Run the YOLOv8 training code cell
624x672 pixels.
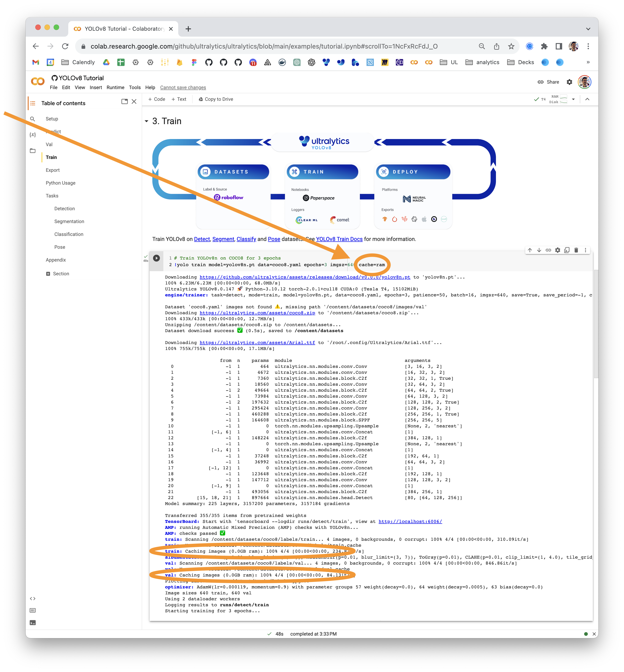[x=156, y=258]
